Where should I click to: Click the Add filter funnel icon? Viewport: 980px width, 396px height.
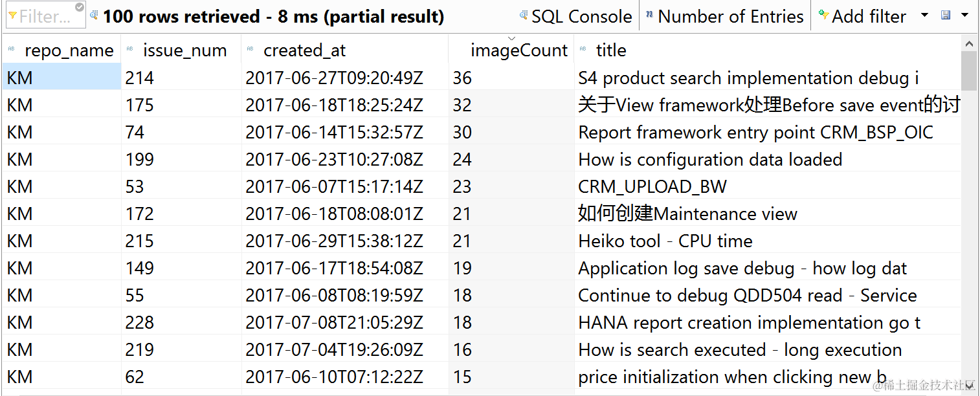[x=823, y=15]
